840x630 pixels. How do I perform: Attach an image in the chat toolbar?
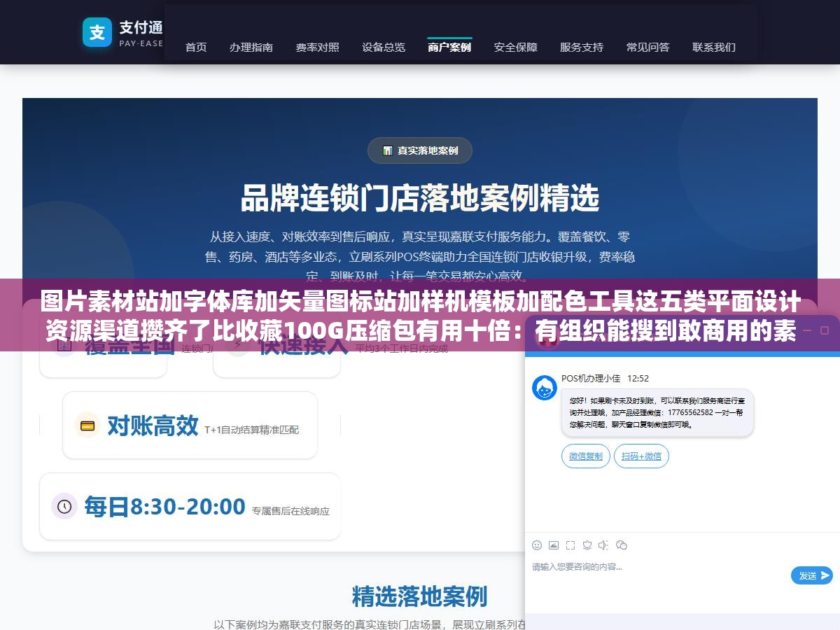[x=554, y=545]
